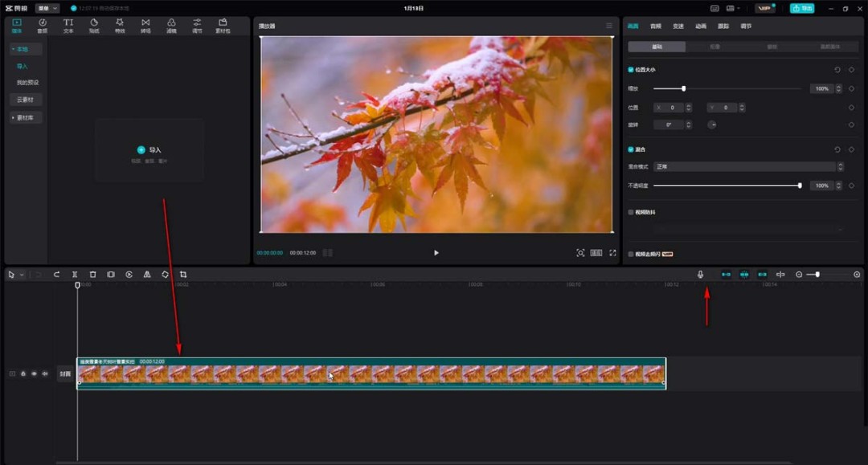Switch to the 动画 (Animation) tab

coord(701,27)
